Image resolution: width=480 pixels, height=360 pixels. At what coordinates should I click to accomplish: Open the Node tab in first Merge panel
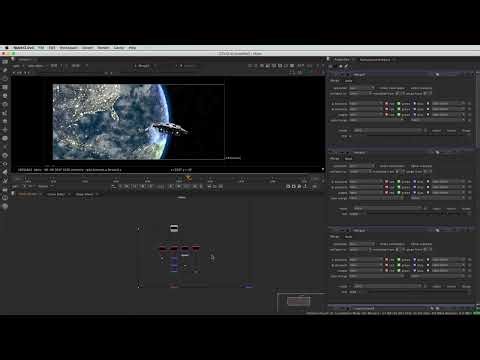(348, 81)
